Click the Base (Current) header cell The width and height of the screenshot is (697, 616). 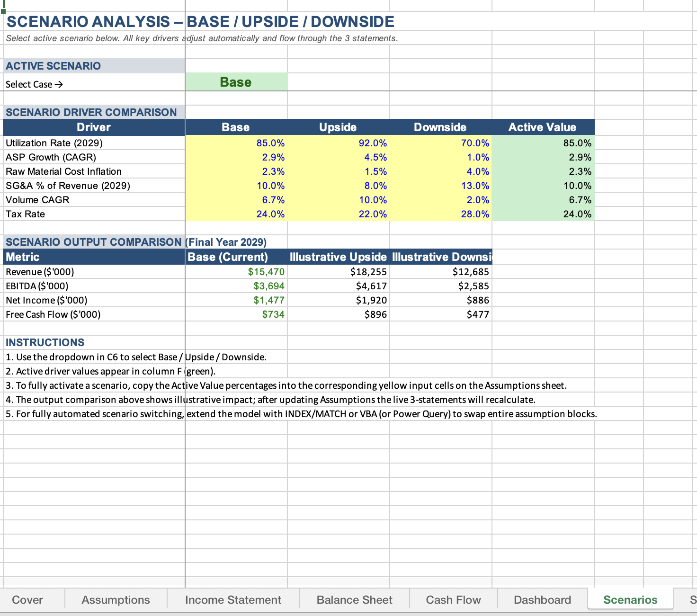tap(236, 257)
